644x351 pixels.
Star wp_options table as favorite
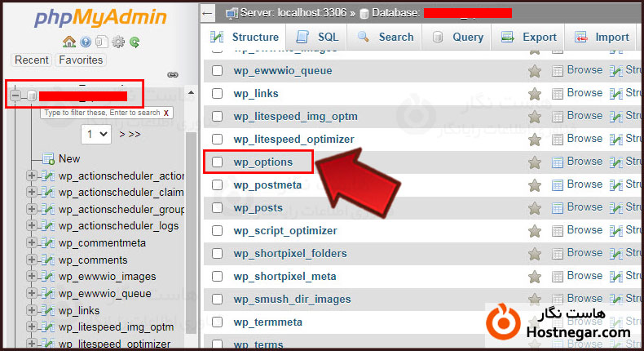tap(535, 162)
